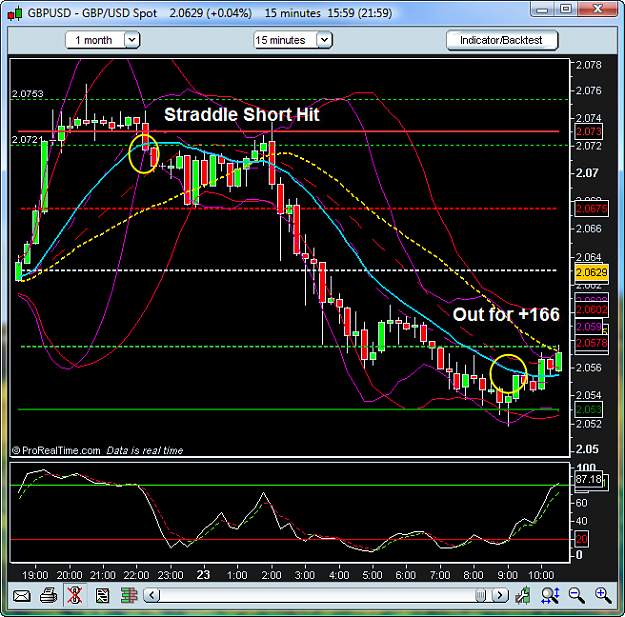Click the zoom out magnifier icon

tap(576, 595)
